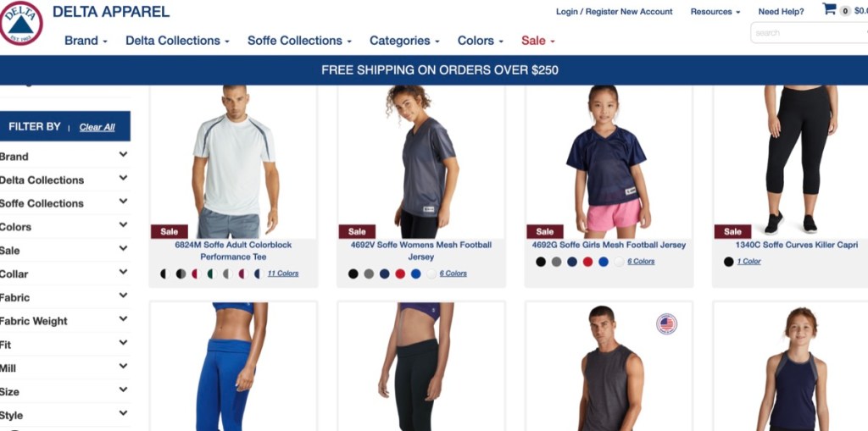Viewport: 868px width, 431px height.
Task: Click Clear All filters link
Action: [x=97, y=127]
